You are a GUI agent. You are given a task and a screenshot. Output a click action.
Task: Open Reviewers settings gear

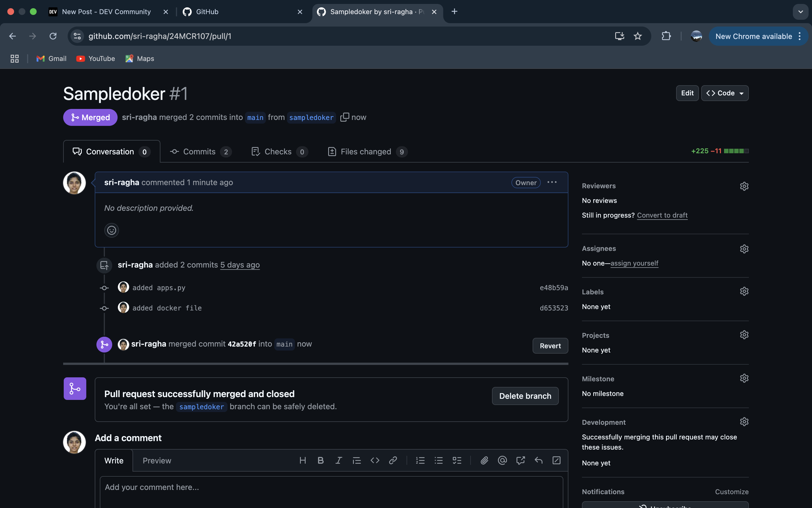[744, 186]
